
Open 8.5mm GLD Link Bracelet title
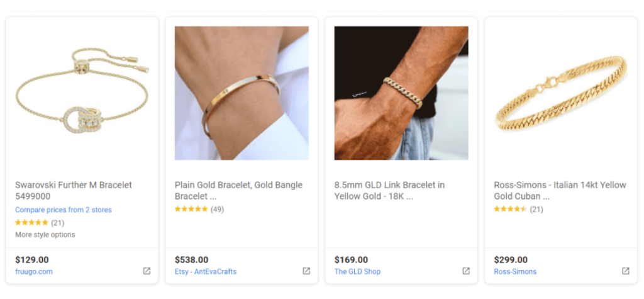click(x=389, y=191)
